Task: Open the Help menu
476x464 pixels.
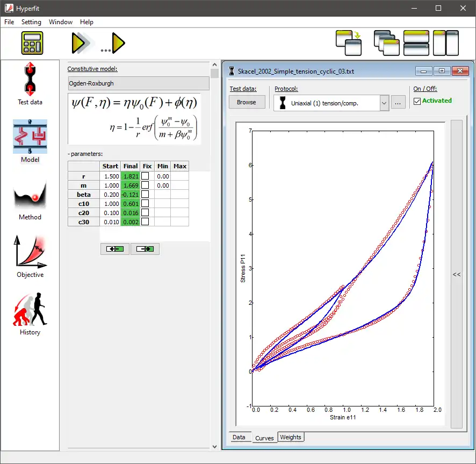Action: (x=86, y=22)
